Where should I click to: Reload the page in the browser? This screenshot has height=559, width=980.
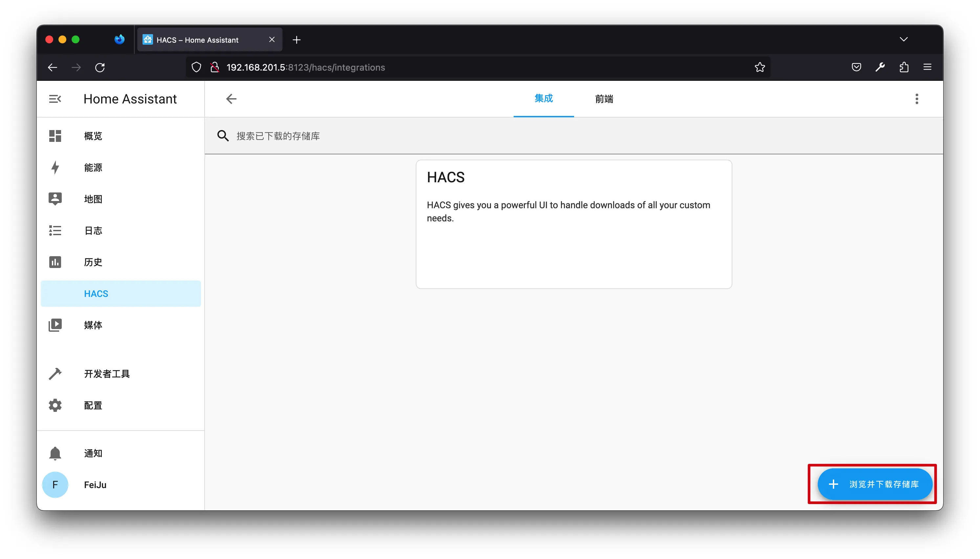tap(100, 68)
